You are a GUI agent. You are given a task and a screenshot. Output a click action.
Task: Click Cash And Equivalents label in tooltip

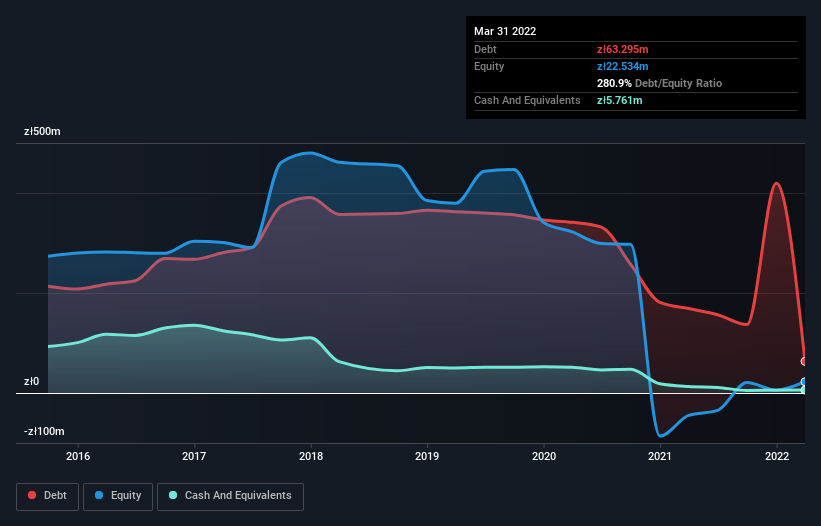pos(527,100)
